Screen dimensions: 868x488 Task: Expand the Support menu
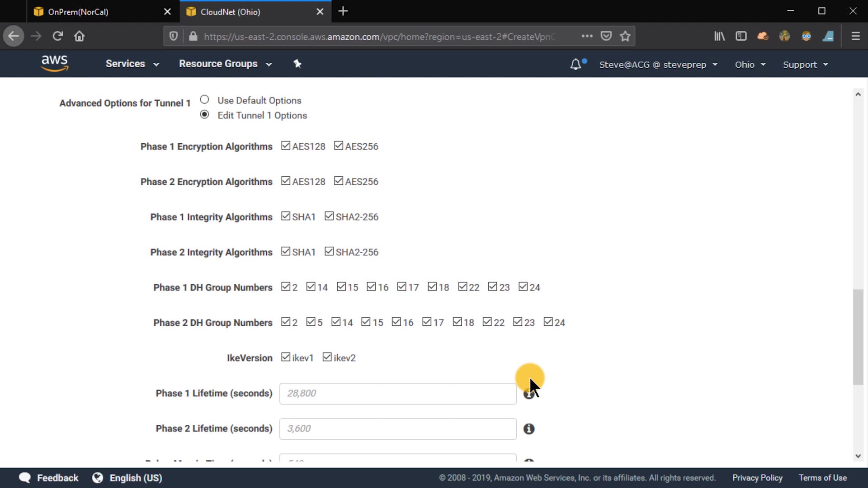pyautogui.click(x=805, y=65)
